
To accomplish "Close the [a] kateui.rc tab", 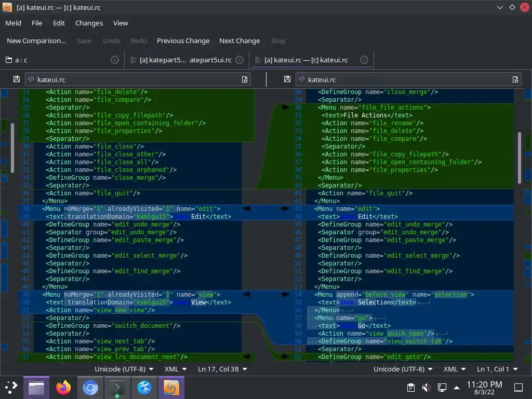I will (364, 60).
